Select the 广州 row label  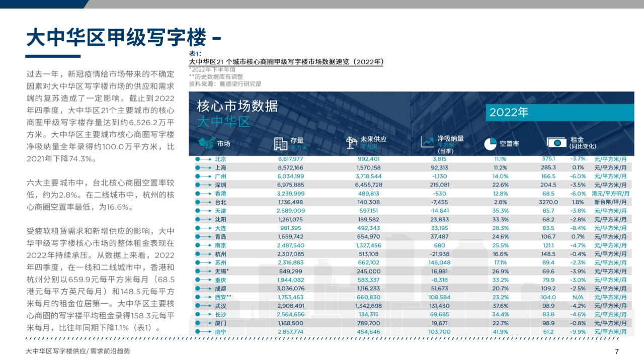tap(220, 176)
